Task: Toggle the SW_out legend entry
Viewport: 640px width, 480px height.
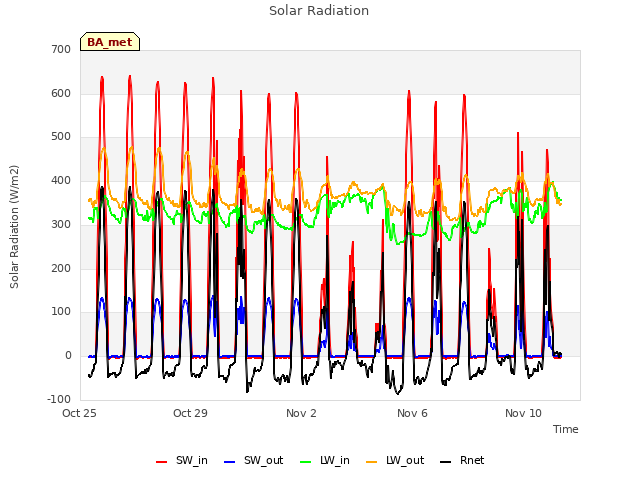Action: [x=253, y=460]
